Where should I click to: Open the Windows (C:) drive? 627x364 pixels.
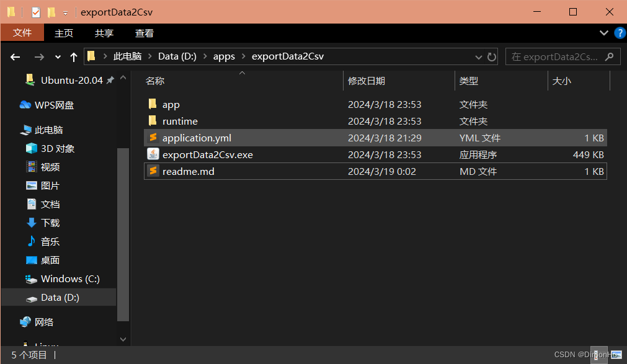[x=70, y=279]
